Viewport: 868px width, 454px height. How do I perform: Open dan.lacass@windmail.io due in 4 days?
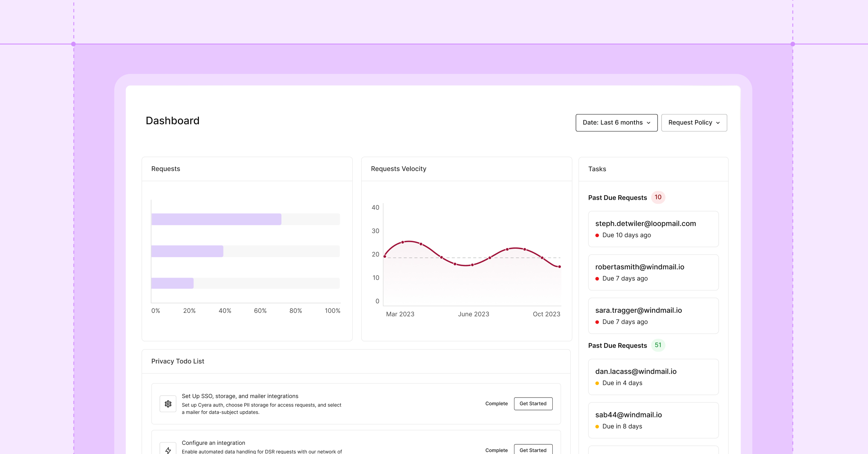(x=653, y=377)
